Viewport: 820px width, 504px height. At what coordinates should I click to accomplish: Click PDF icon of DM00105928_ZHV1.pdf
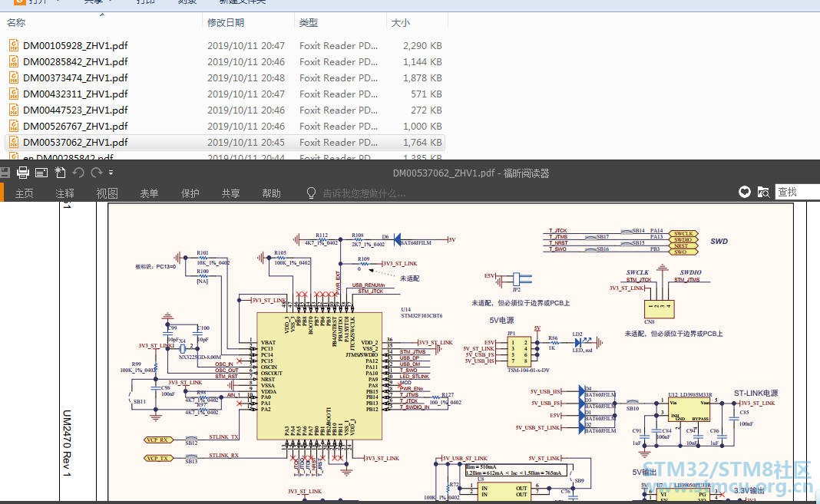pyautogui.click(x=14, y=45)
